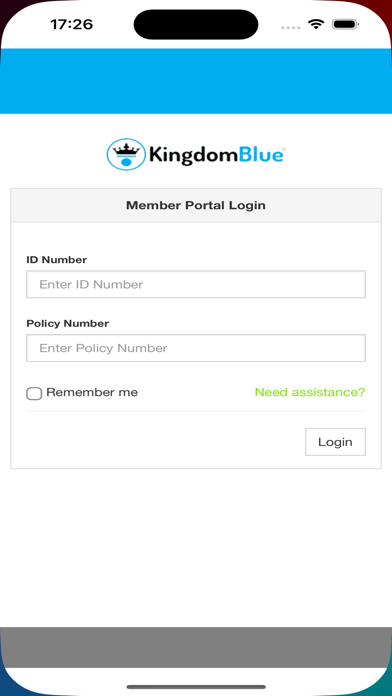Tap the home indicator bar

click(x=196, y=687)
